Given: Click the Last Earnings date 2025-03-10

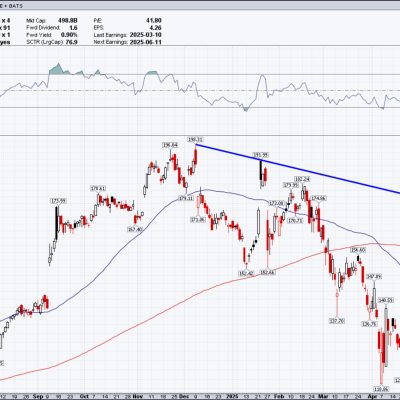Looking at the screenshot, I should point(144,35).
